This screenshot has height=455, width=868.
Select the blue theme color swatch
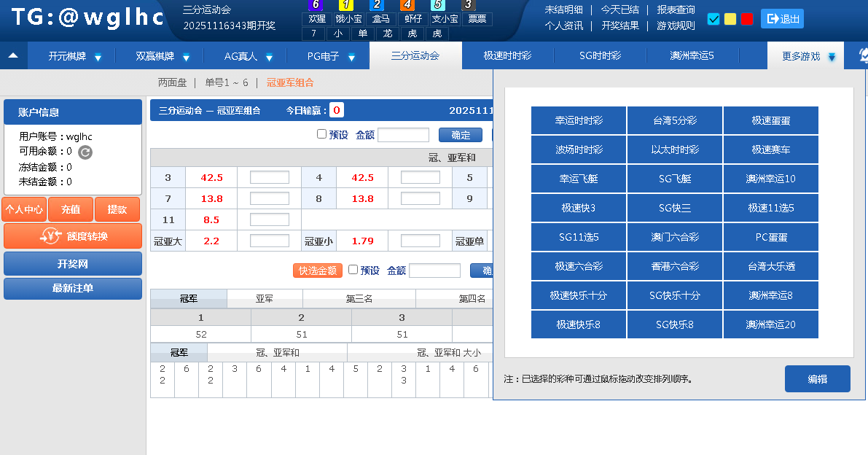coord(713,19)
